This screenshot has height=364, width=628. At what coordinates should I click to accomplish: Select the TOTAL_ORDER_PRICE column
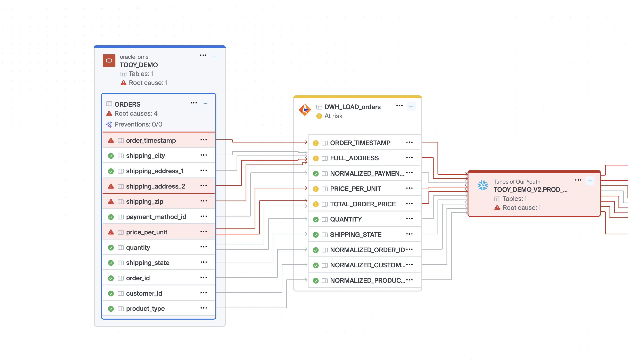(x=363, y=204)
